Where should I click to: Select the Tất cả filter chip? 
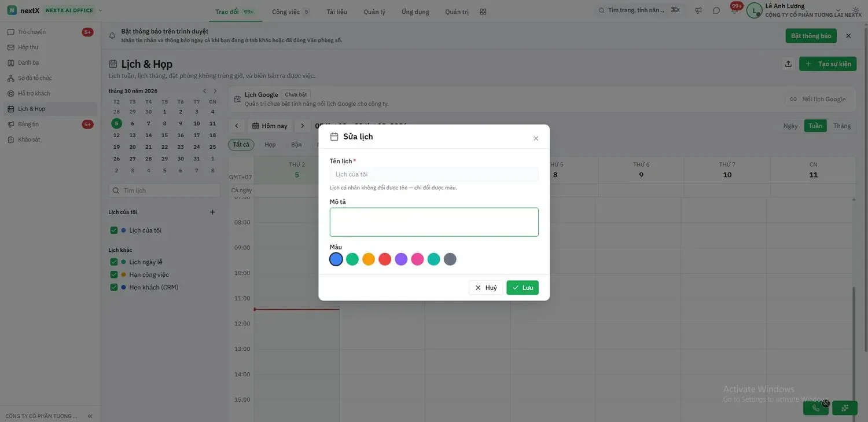241,145
